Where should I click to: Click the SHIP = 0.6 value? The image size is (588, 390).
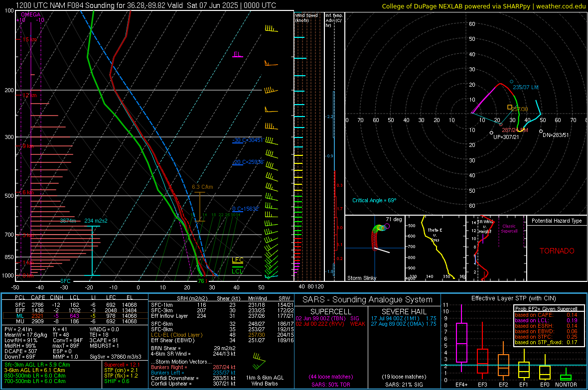[117, 381]
